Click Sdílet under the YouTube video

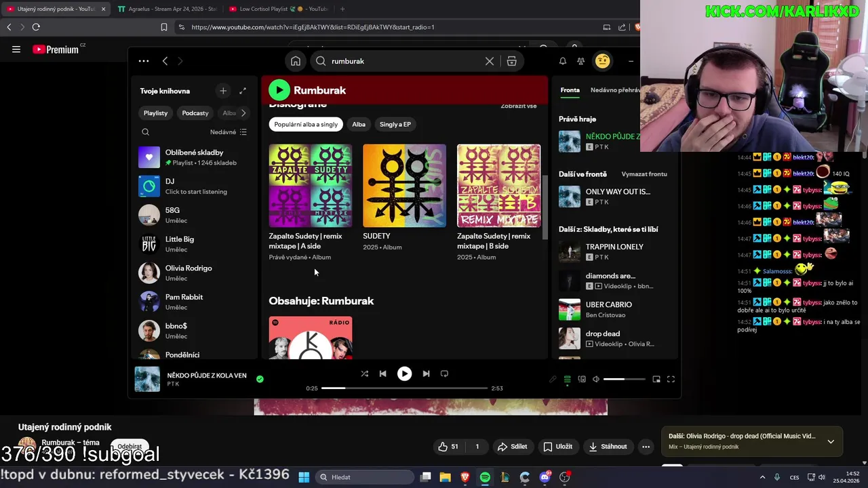pos(512,447)
